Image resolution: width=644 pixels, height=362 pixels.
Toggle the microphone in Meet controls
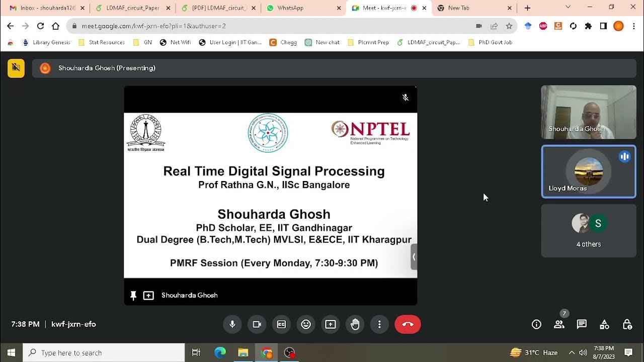point(232,324)
